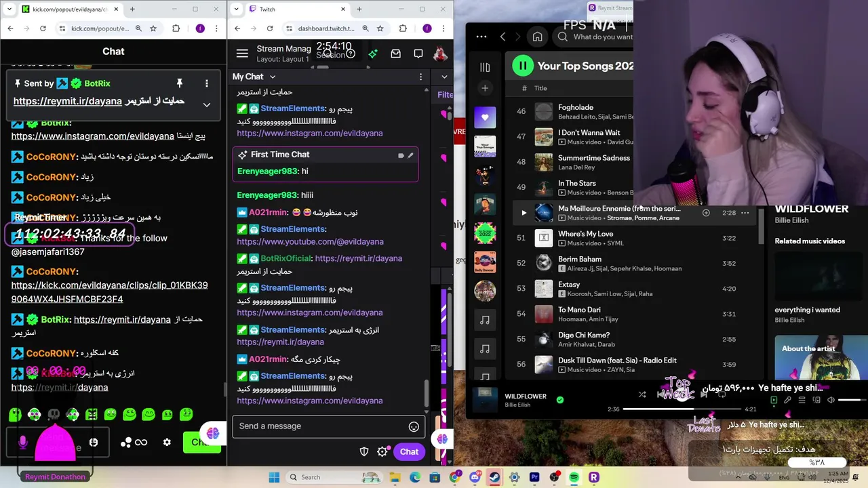
Task: Open new tab in Twitch browser window
Action: pos(359,9)
